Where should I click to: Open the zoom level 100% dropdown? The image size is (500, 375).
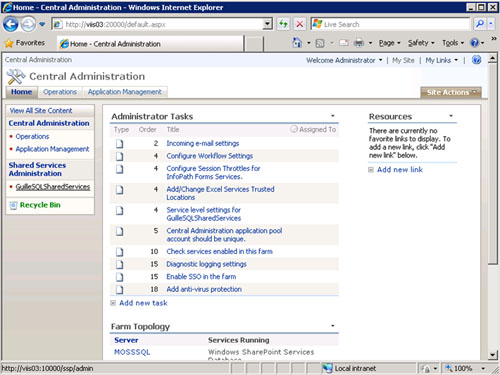pyautogui.click(x=483, y=368)
